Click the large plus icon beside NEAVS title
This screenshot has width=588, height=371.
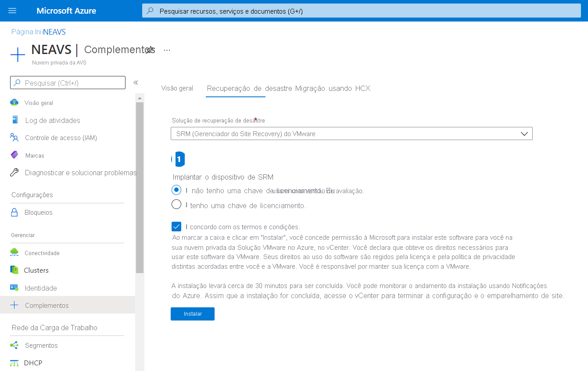coord(18,55)
